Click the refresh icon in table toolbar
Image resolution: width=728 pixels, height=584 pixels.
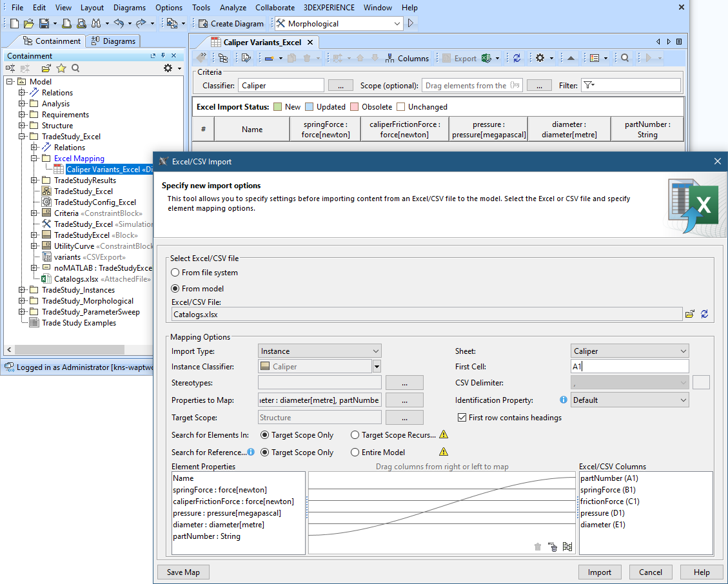point(516,58)
